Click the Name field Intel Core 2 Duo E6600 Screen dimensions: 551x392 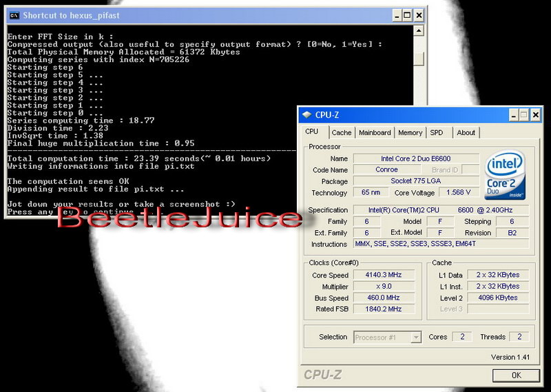(x=416, y=158)
